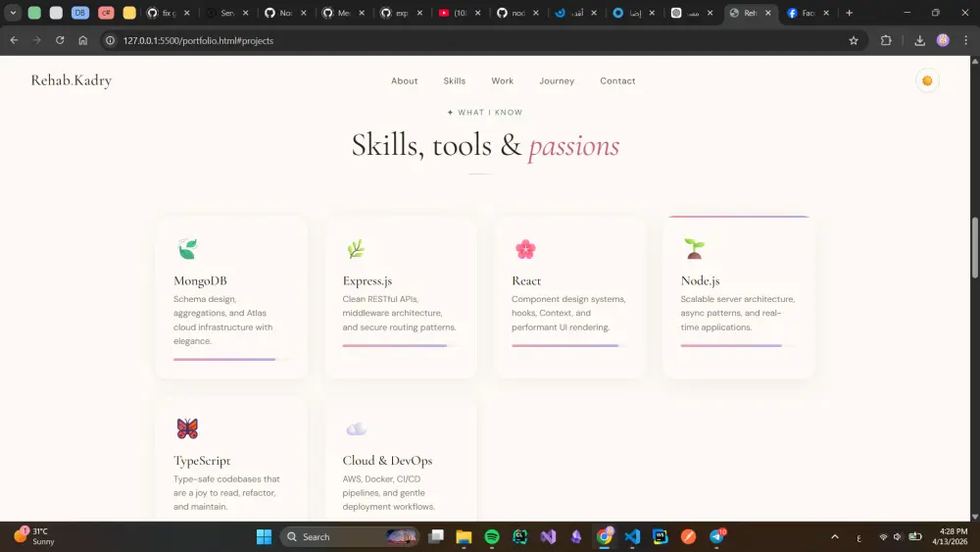980x552 pixels.
Task: Click the React proficiency bar
Action: pos(569,346)
